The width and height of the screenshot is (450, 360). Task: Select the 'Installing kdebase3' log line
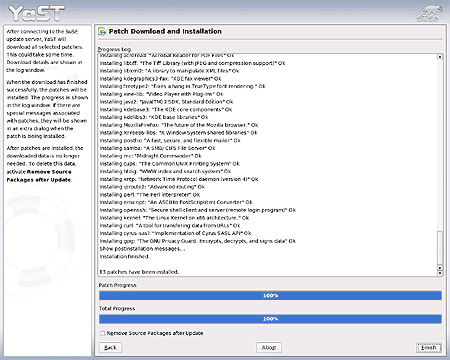click(166, 110)
